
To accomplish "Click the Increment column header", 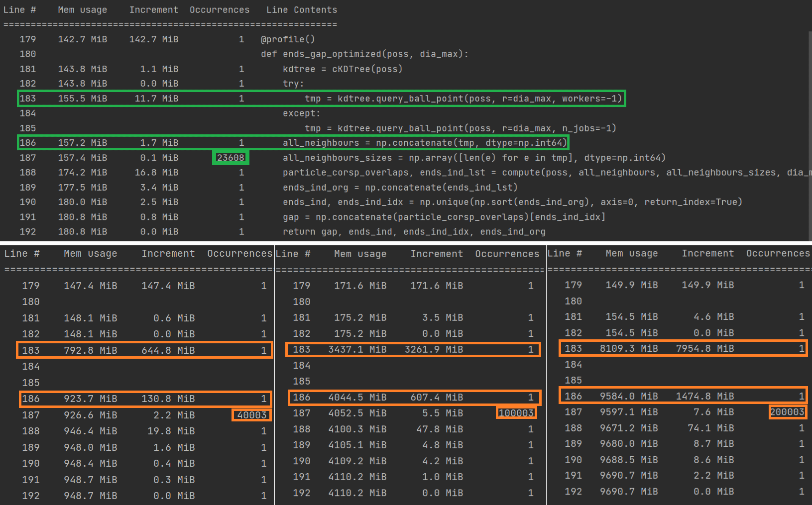I will click(x=154, y=9).
